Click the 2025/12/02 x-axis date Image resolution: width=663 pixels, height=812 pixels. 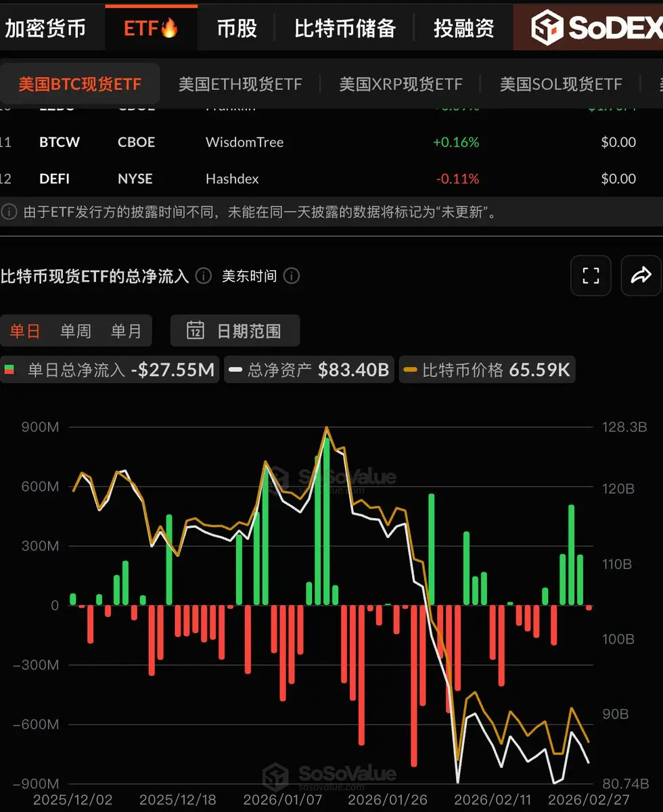[x=74, y=799]
